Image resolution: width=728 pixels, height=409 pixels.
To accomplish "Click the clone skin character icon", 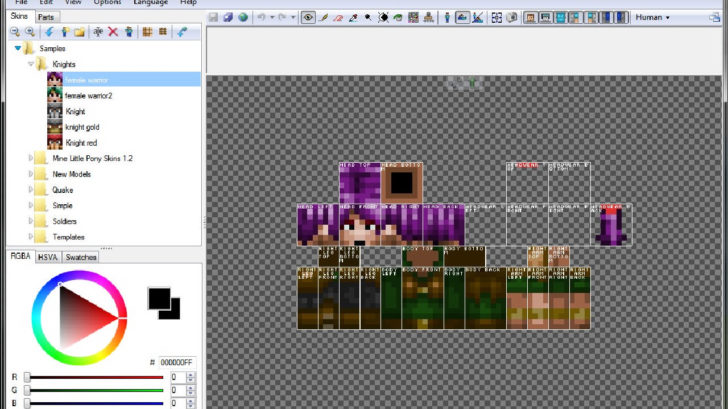I will click(x=129, y=32).
